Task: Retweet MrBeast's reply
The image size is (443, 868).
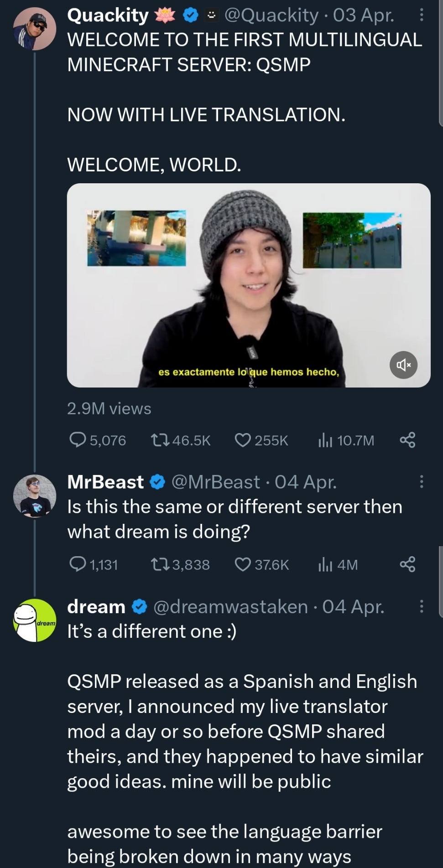Action: click(x=160, y=564)
